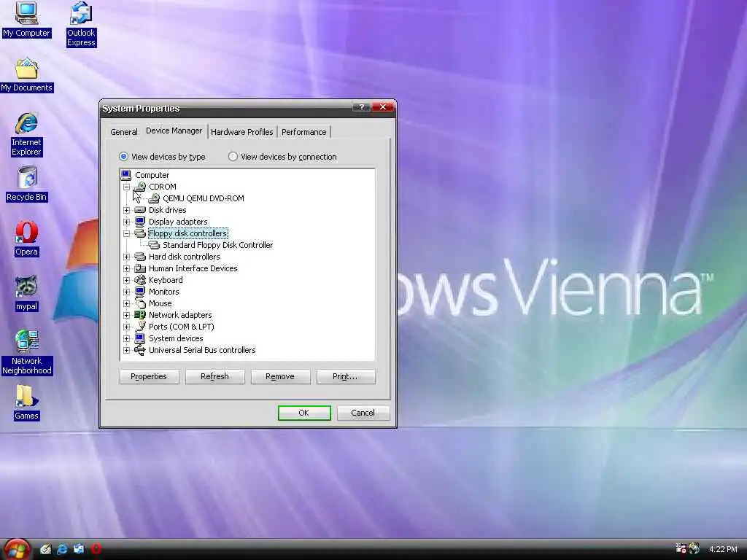Screen dimensions: 747x560
Task: Select the "Hard disk controllers" label
Action: (x=185, y=257)
